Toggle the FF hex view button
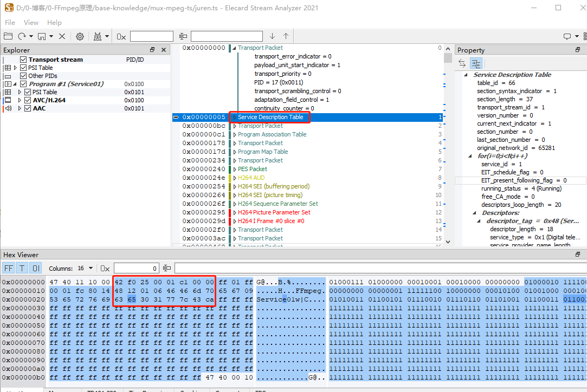587x392 pixels. coord(9,268)
